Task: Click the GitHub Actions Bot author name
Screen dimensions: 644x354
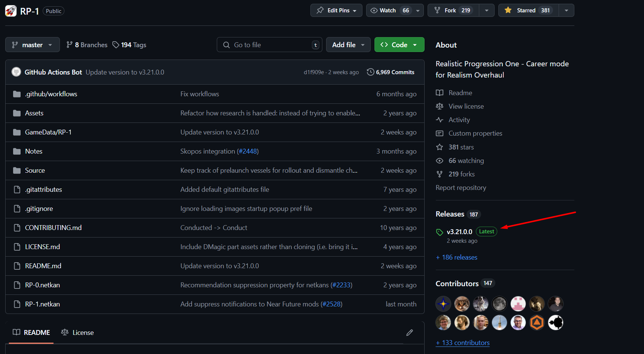Action: pyautogui.click(x=53, y=72)
